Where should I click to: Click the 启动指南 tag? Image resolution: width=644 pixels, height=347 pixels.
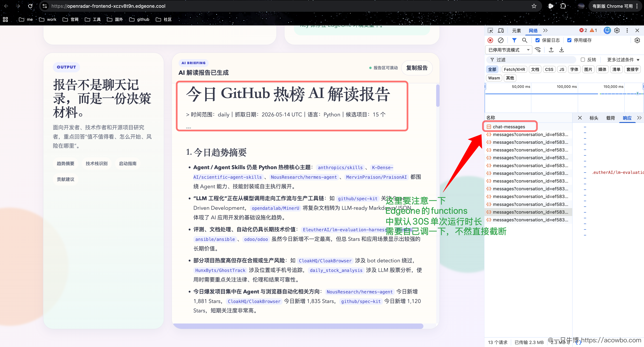pos(127,164)
